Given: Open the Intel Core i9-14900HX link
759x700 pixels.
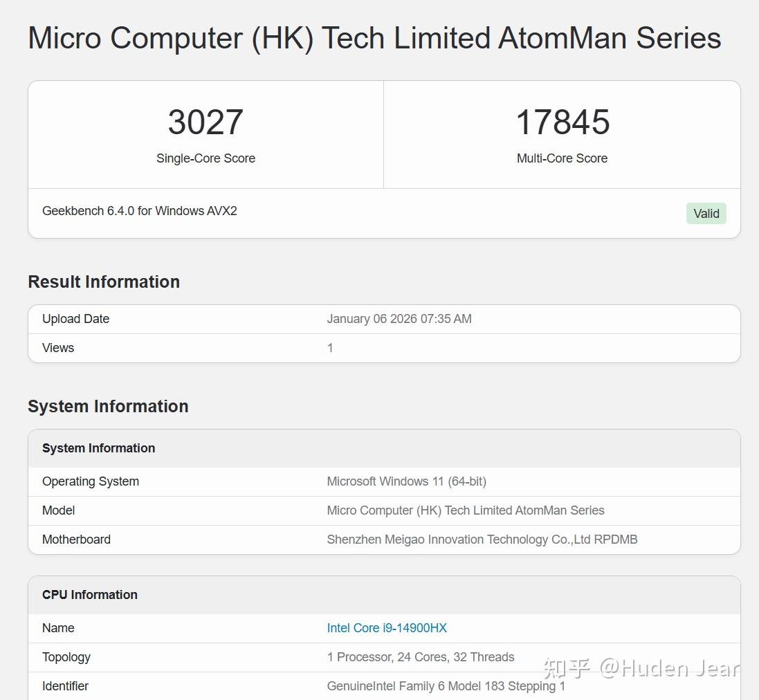Looking at the screenshot, I should tap(387, 628).
